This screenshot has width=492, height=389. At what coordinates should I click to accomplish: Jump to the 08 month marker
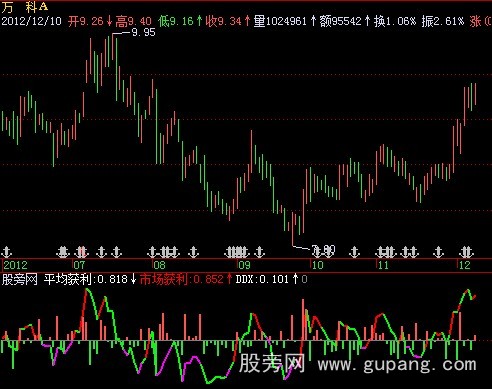click(159, 265)
